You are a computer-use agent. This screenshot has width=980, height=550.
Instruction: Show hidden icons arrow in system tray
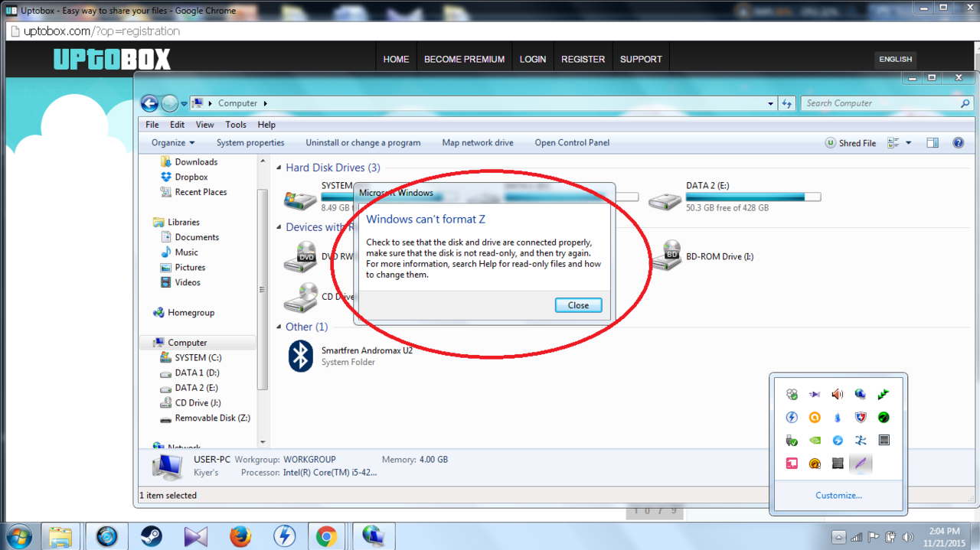click(x=839, y=537)
